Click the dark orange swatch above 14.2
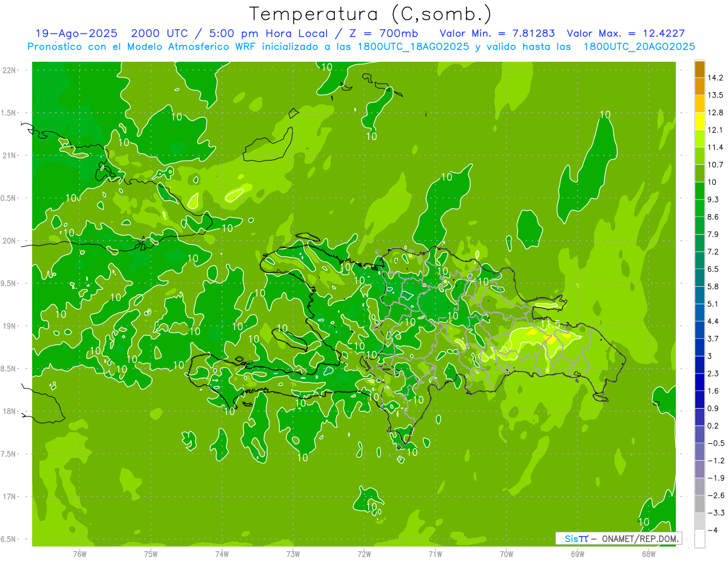 (x=699, y=69)
